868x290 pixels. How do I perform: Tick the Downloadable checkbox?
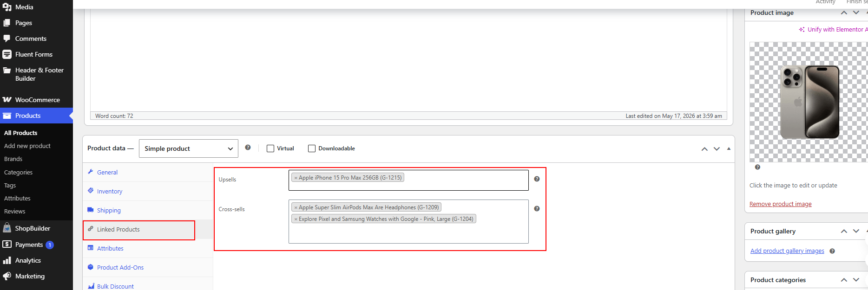312,148
